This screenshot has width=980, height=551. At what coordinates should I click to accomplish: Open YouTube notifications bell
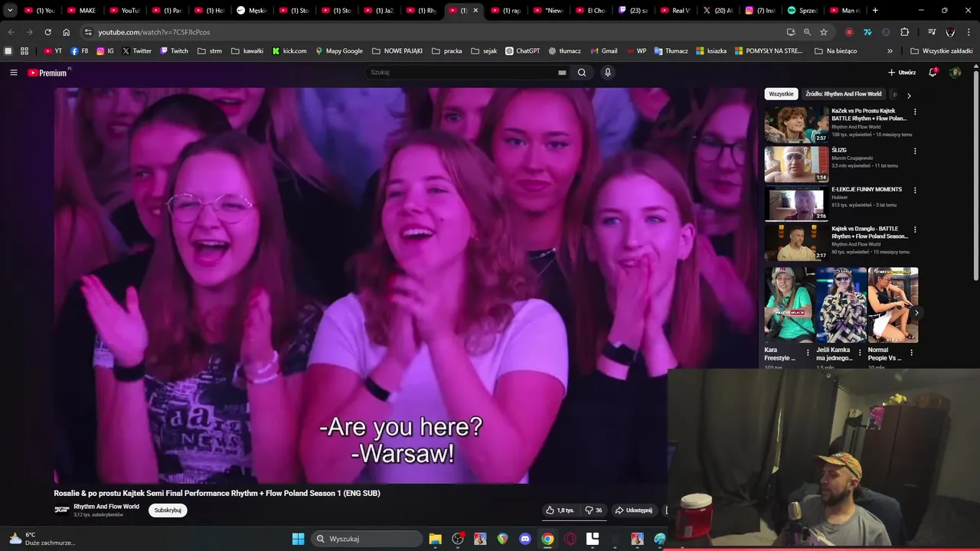click(933, 72)
